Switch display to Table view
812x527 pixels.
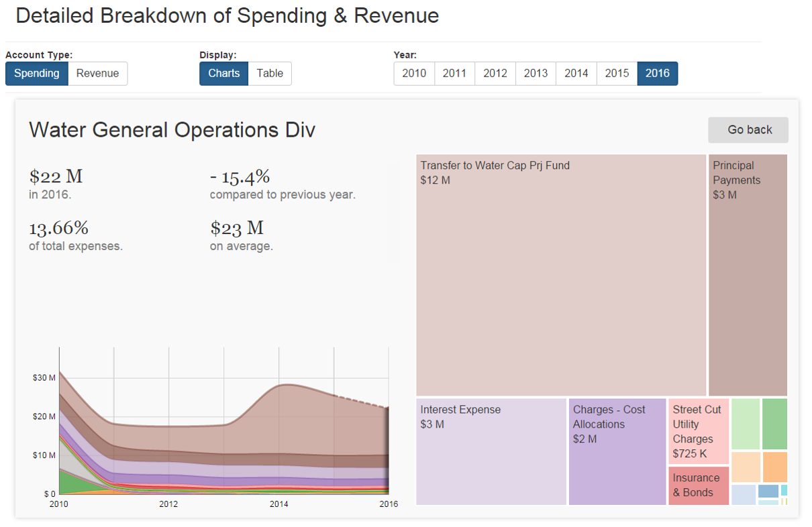[270, 74]
